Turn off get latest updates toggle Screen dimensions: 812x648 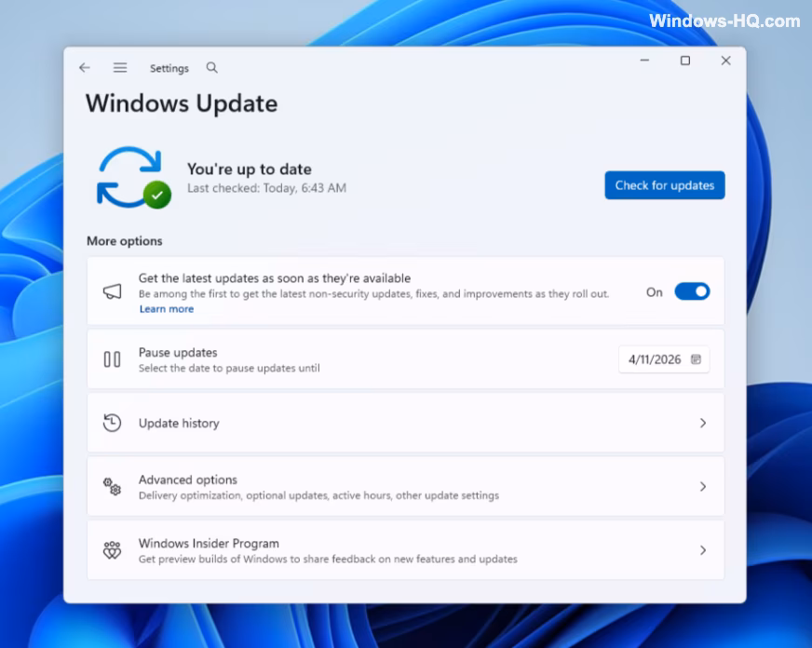[692, 292]
